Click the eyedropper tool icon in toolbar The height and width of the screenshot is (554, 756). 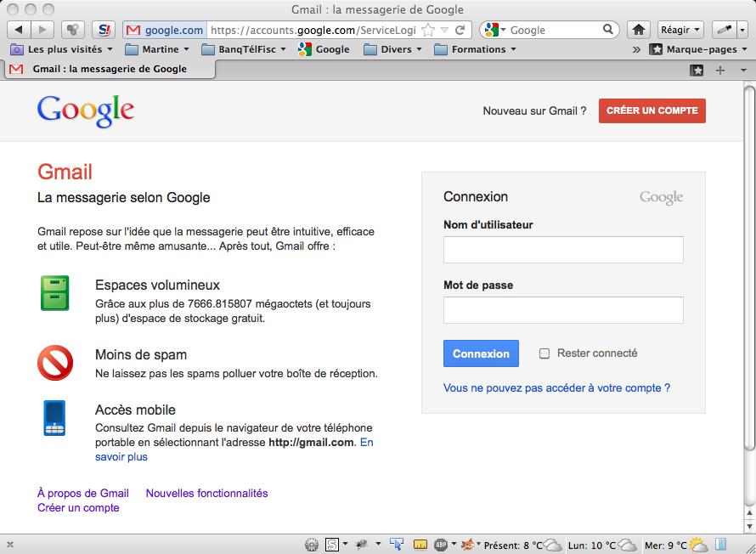coord(725,30)
